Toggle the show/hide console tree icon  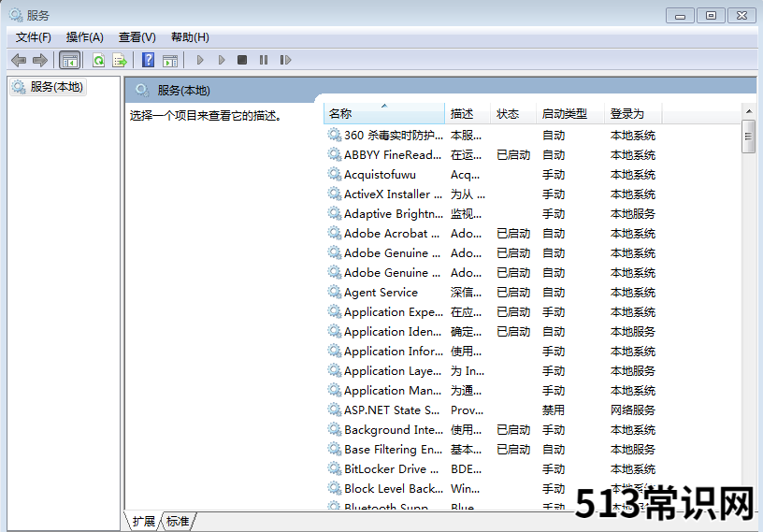pyautogui.click(x=69, y=61)
